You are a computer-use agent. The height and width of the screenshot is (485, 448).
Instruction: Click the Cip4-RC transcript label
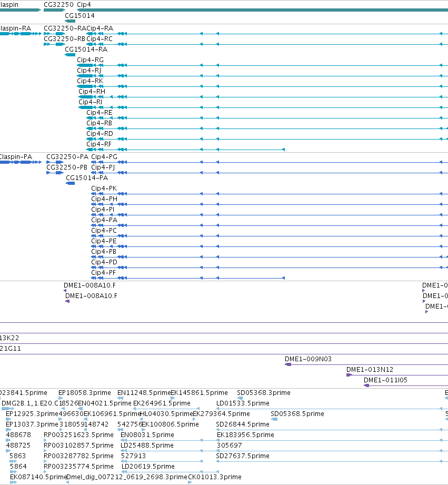coord(99,39)
